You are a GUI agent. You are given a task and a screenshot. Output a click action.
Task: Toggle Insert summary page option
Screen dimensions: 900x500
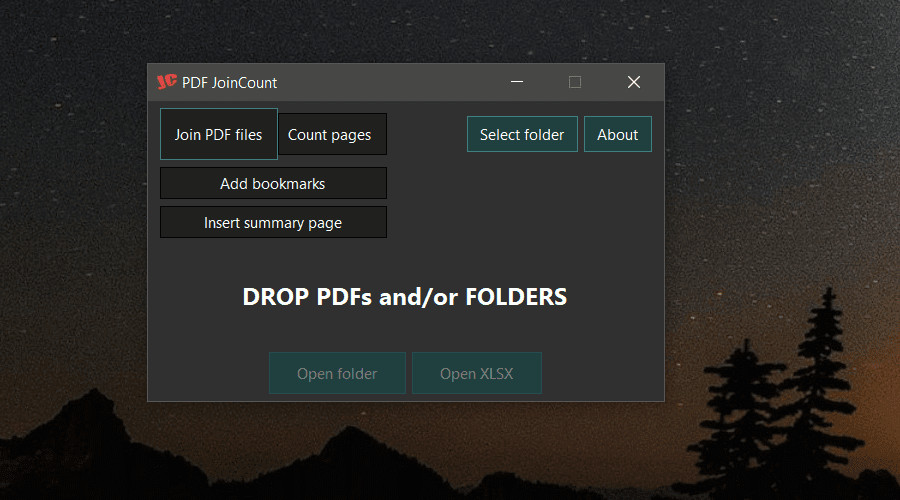273,222
